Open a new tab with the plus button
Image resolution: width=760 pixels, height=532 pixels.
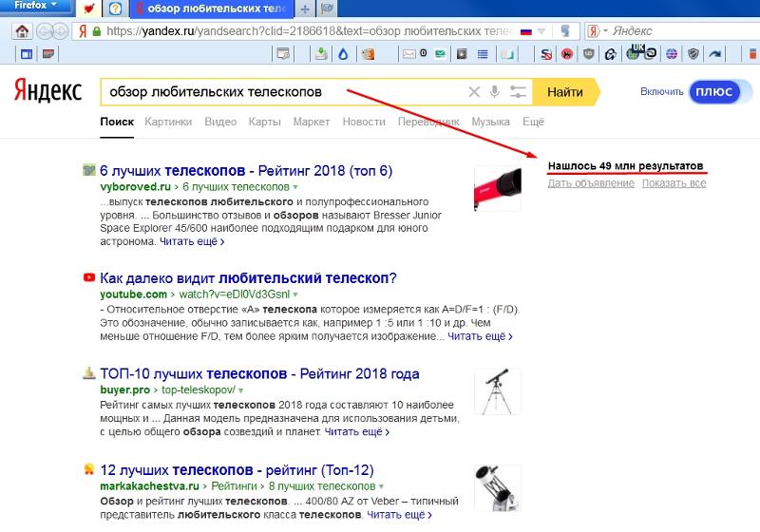305,9
